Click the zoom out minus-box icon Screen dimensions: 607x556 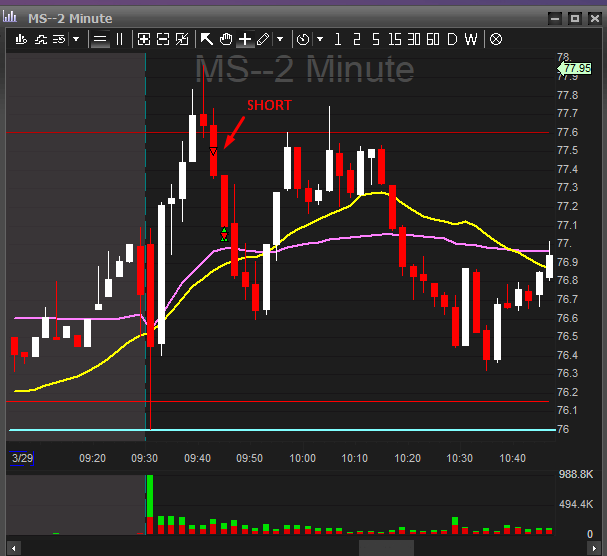tap(163, 39)
